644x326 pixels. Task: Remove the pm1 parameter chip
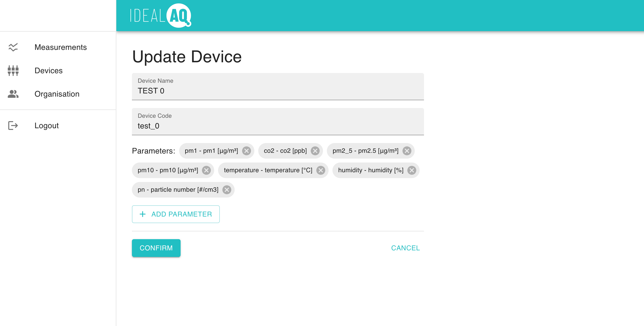[x=247, y=151]
